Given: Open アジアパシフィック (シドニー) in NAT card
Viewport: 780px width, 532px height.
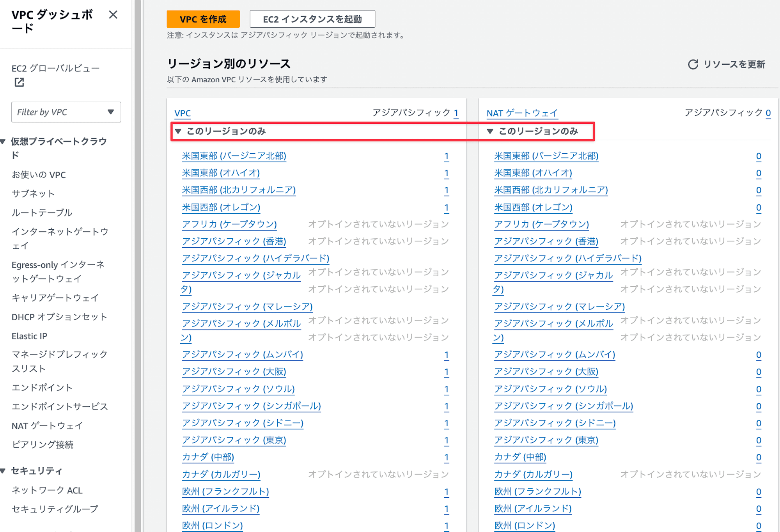Looking at the screenshot, I should click(x=555, y=423).
